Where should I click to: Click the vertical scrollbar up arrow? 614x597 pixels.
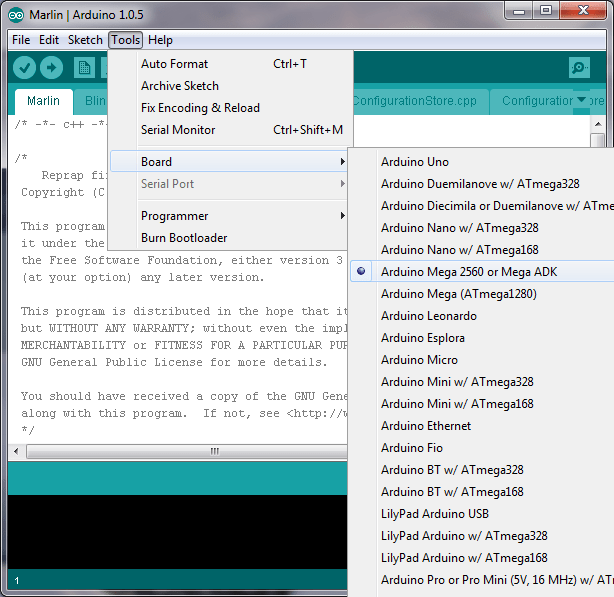(598, 124)
